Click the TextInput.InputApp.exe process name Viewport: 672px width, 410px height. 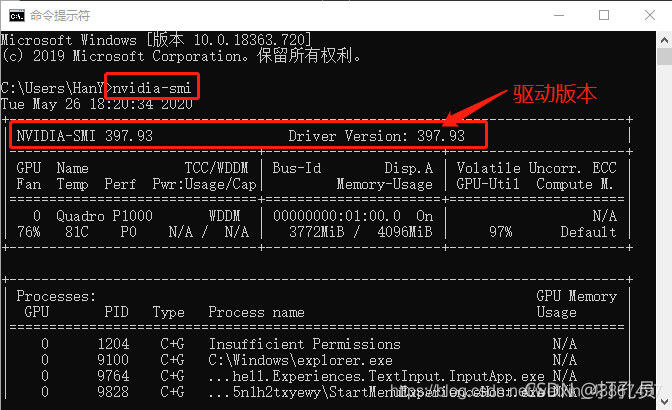pyautogui.click(x=377, y=376)
